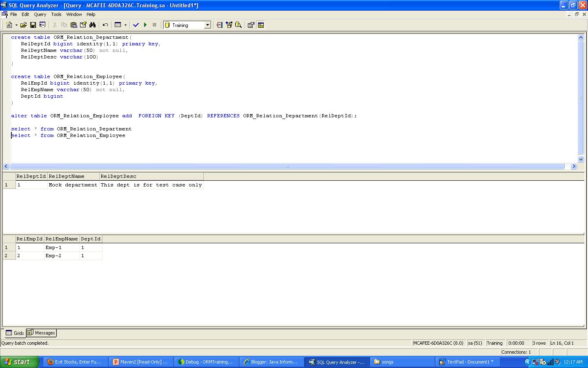
Task: Open the New Query dropdown arrow
Action: coord(16,25)
